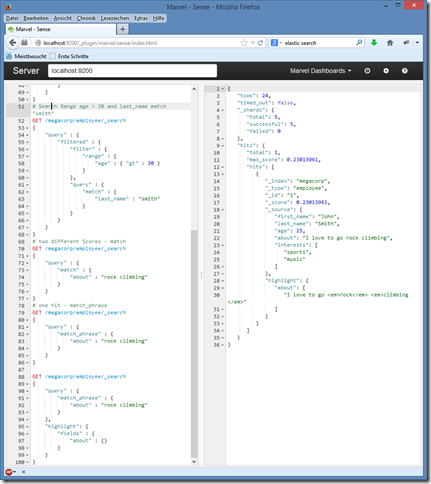Open the bookmark history dropdown arrow

click(x=253, y=43)
